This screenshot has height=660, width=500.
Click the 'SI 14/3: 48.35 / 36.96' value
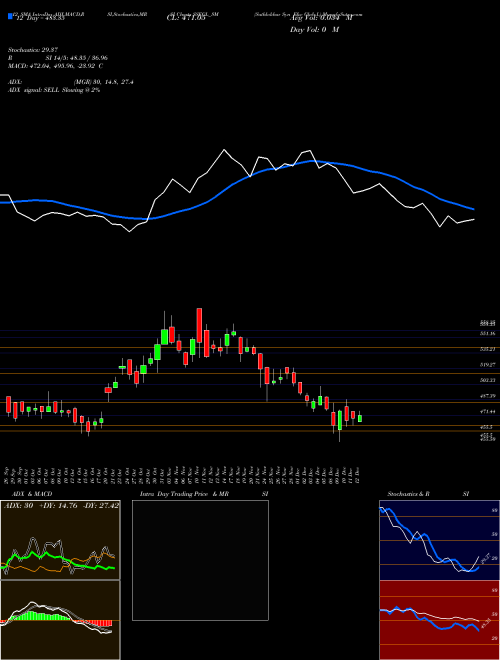[77, 58]
